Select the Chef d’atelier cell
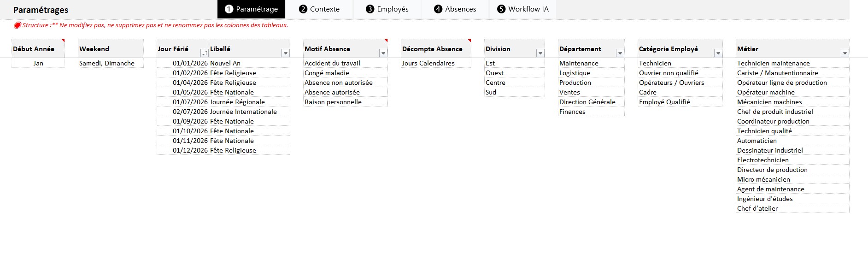 pyautogui.click(x=792, y=208)
